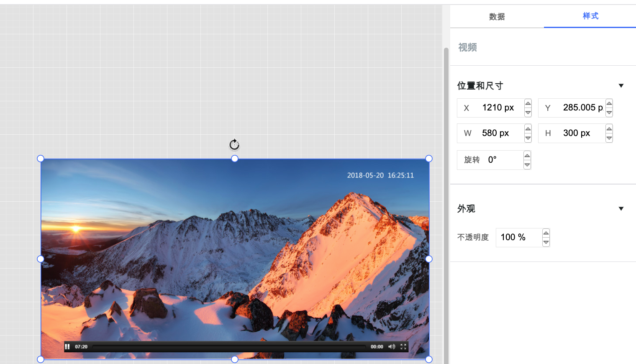
Task: Click the canvas vertical scrollbar
Action: click(446, 205)
